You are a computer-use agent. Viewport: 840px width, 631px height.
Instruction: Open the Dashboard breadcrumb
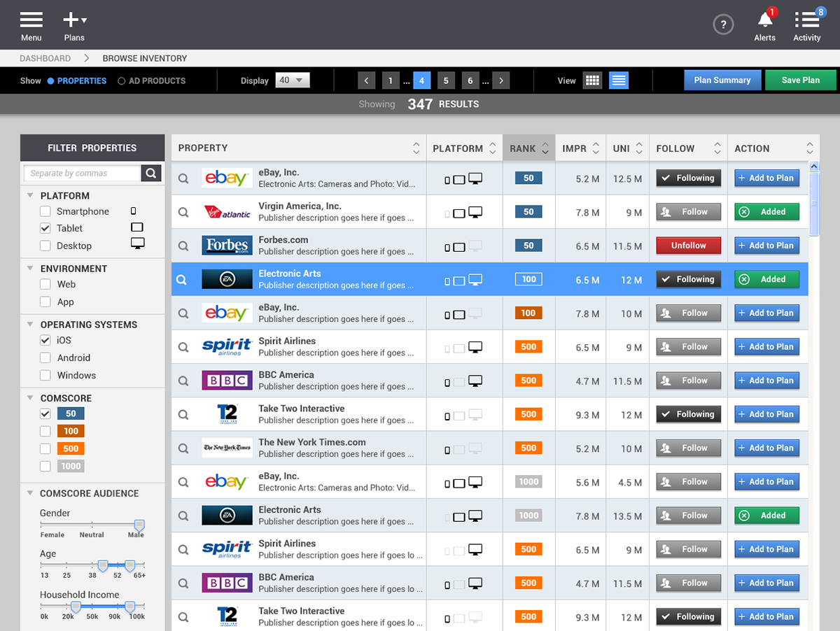coord(45,59)
